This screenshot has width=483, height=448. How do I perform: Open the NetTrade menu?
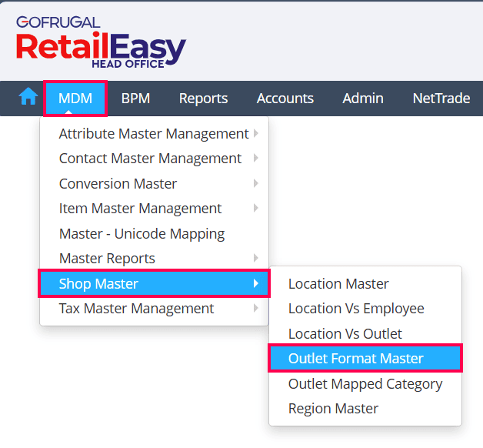coord(441,99)
